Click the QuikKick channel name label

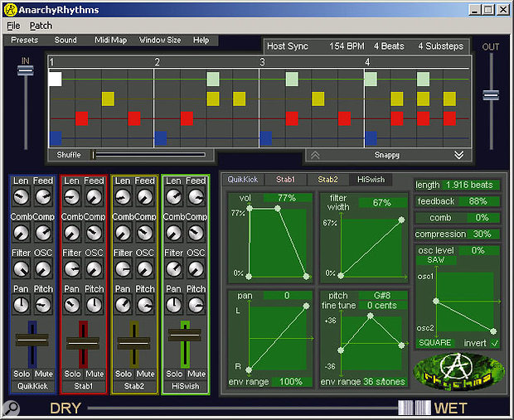click(x=33, y=386)
